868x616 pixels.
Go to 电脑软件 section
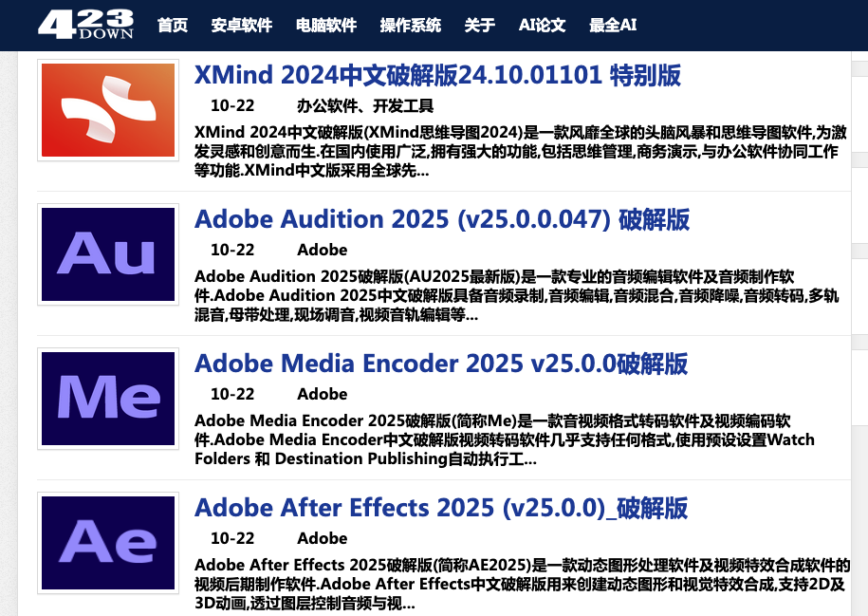click(326, 25)
